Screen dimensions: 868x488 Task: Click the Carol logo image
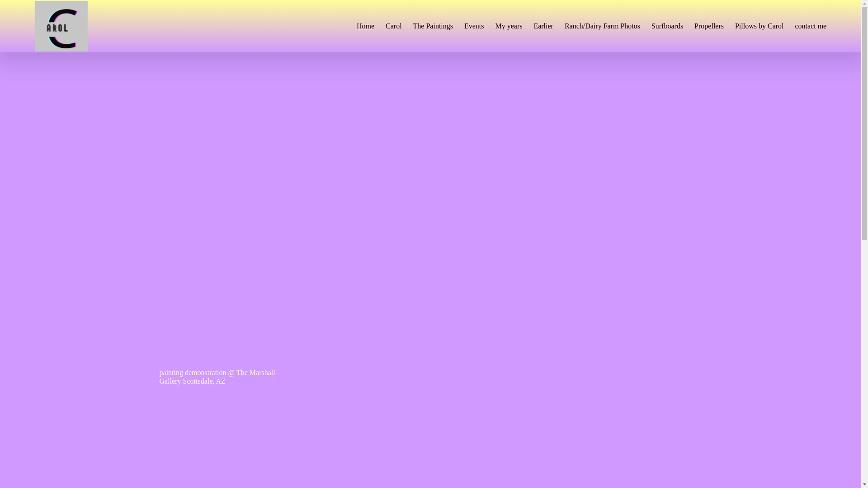(x=61, y=26)
